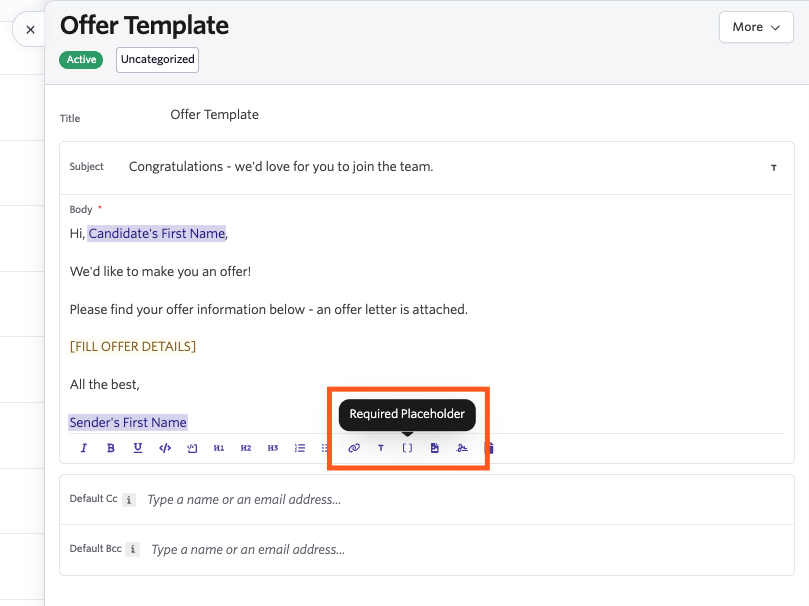Apply Heading 3 style
The height and width of the screenshot is (606, 809).
click(273, 448)
